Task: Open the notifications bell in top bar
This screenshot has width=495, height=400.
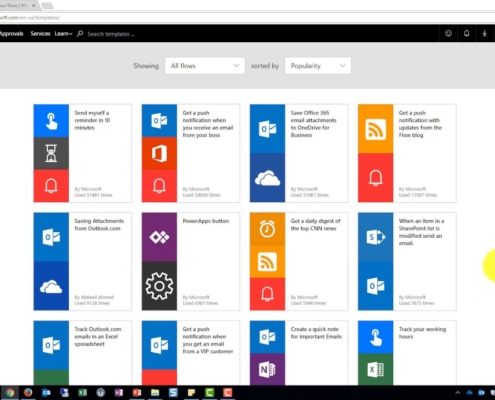Action: (x=466, y=33)
